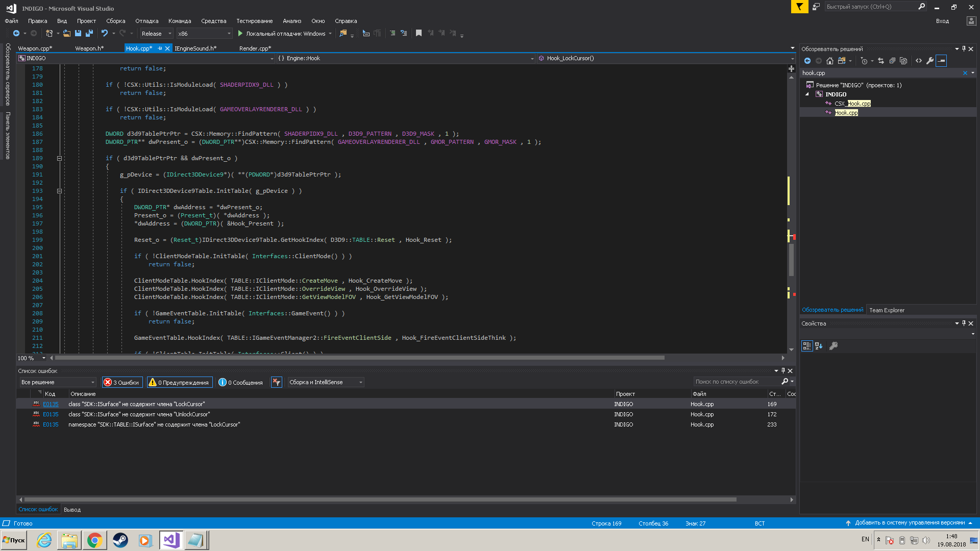
Task: Click the first E0135 error code link
Action: (x=51, y=404)
